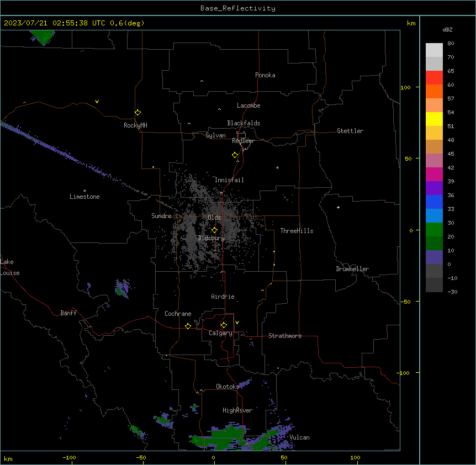The height and width of the screenshot is (465, 476).
Task: Click the Calgary city label
Action: coord(220,333)
